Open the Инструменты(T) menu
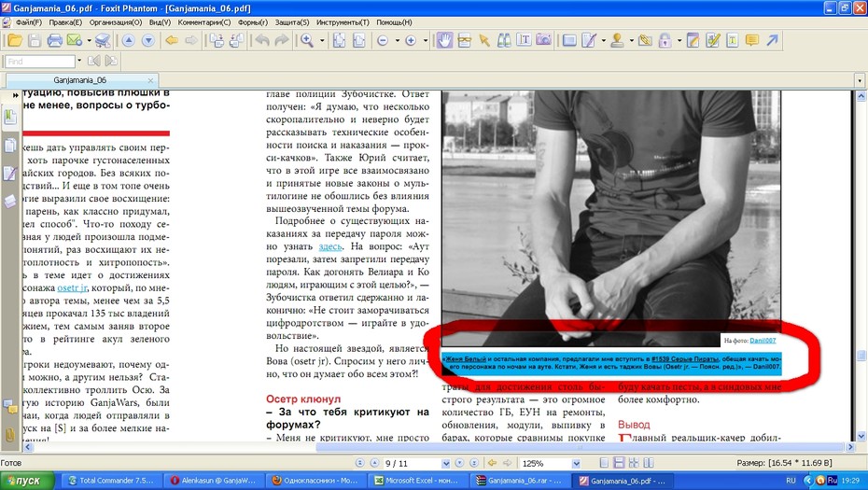The width and height of the screenshot is (868, 490). 343,22
